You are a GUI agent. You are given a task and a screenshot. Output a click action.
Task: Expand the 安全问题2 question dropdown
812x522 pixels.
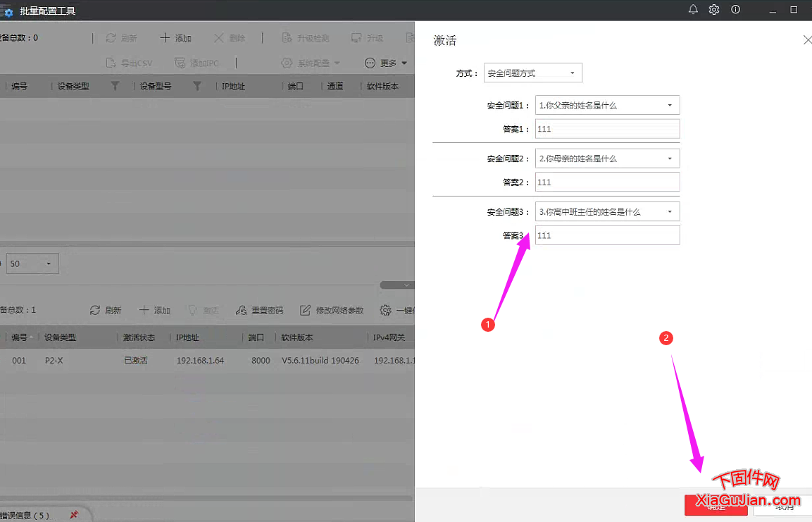(607, 159)
